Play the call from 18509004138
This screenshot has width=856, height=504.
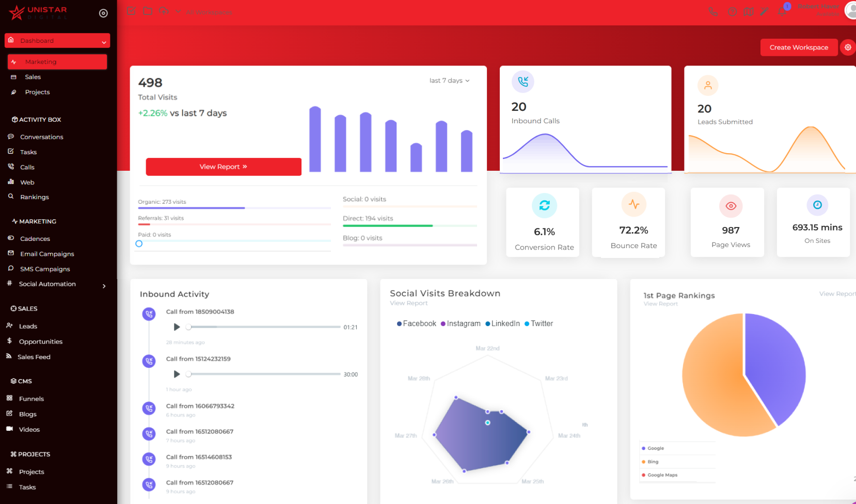[x=177, y=327]
